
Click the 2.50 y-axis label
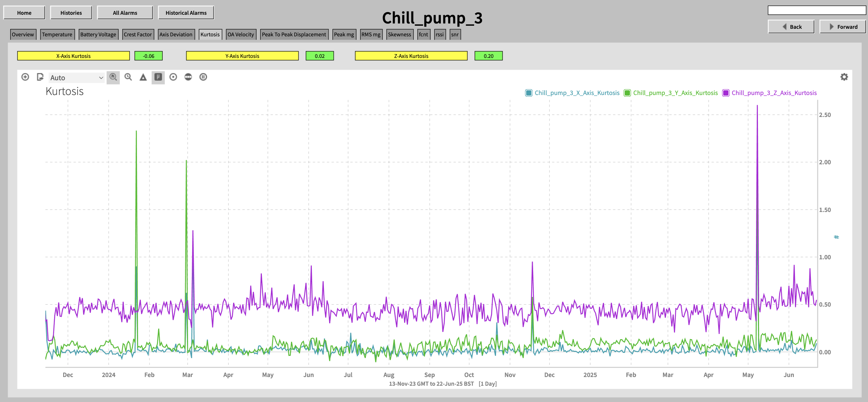click(x=825, y=115)
